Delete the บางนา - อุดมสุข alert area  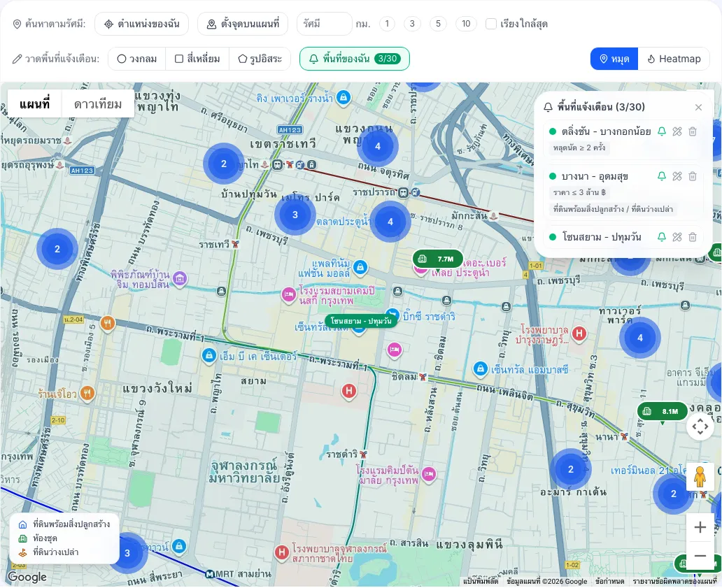point(693,176)
